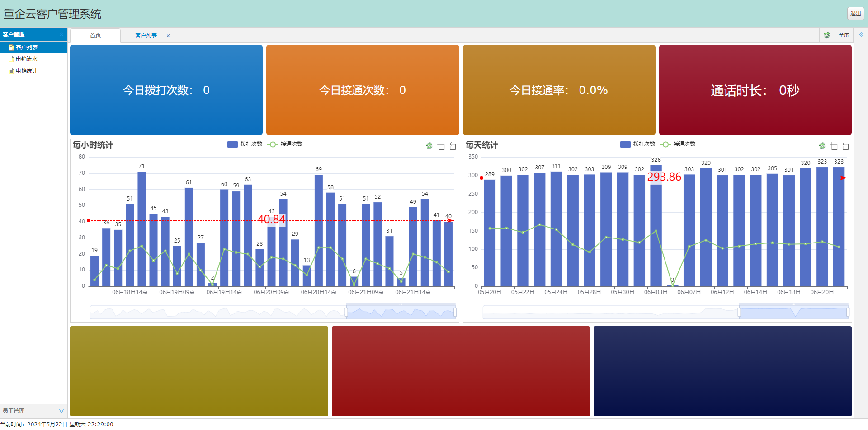Collapse the right-side panel double arrow

[x=861, y=34]
